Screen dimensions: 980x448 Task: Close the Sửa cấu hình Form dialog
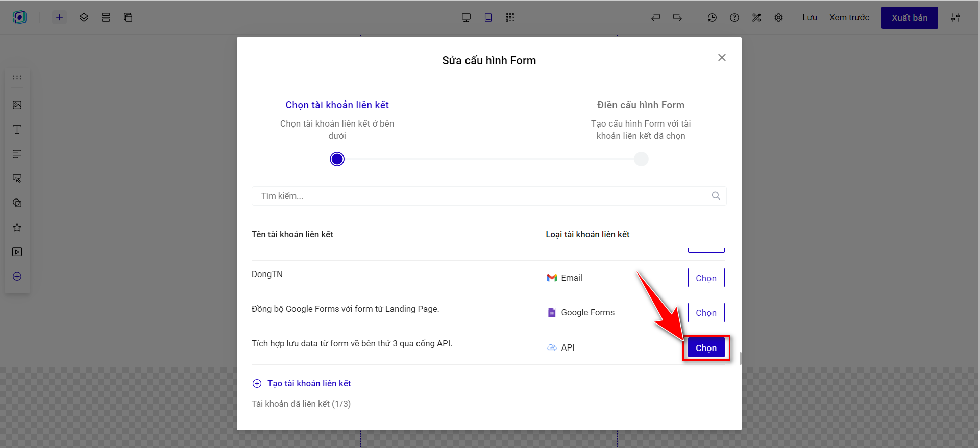[722, 58]
